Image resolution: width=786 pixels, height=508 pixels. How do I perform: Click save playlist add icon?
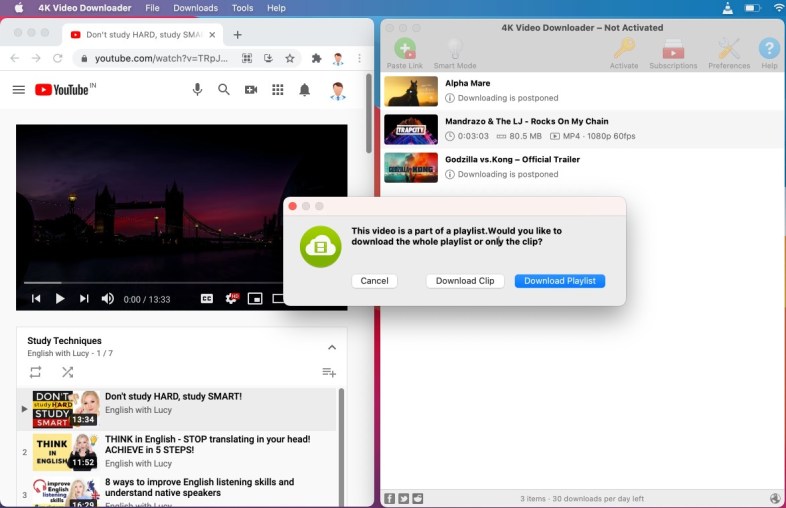329,372
